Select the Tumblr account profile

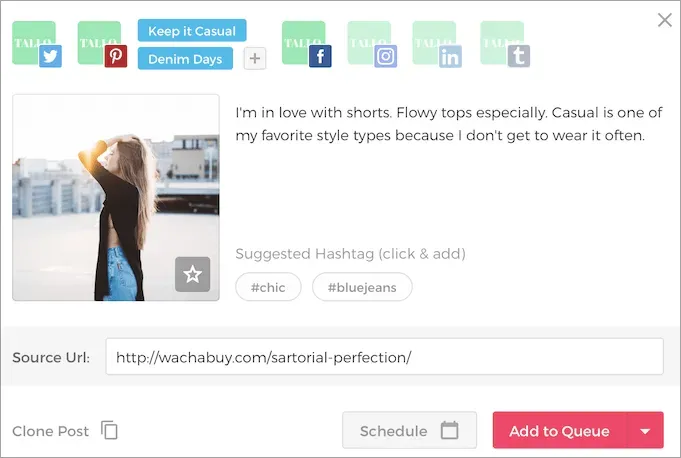(x=503, y=44)
